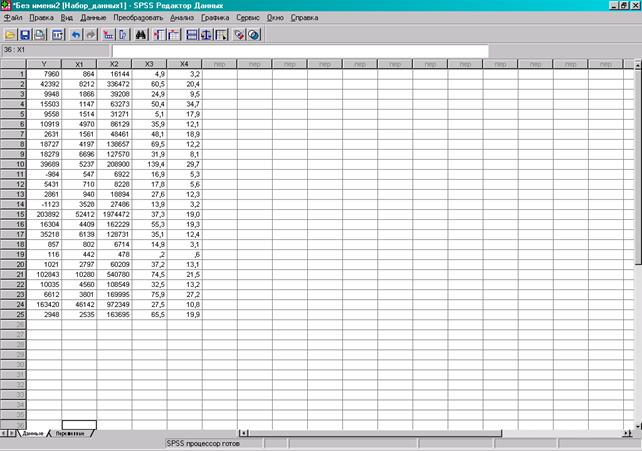The image size is (642, 451).
Task: Click the Insert Cases toolbar icon
Action: (159, 35)
